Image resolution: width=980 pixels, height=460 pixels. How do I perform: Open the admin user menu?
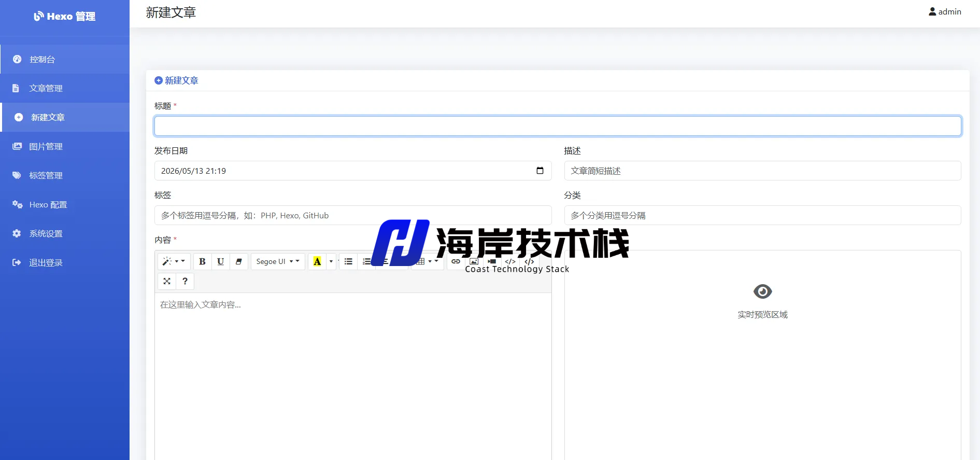945,11
